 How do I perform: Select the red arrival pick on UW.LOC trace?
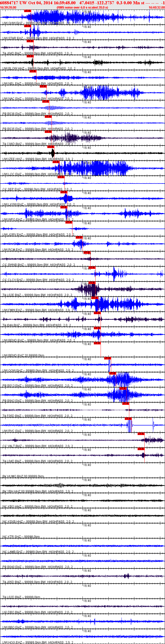[x=56, y=162]
